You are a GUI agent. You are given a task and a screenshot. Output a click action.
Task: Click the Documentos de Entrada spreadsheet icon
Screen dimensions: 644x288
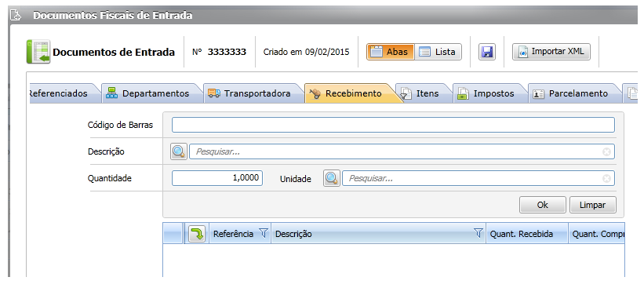(38, 52)
